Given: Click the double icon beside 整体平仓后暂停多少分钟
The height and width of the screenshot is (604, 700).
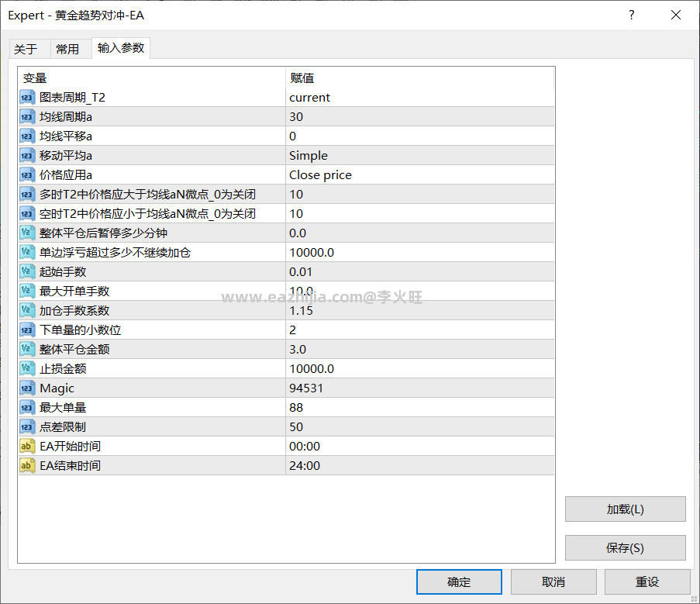Looking at the screenshot, I should (27, 233).
